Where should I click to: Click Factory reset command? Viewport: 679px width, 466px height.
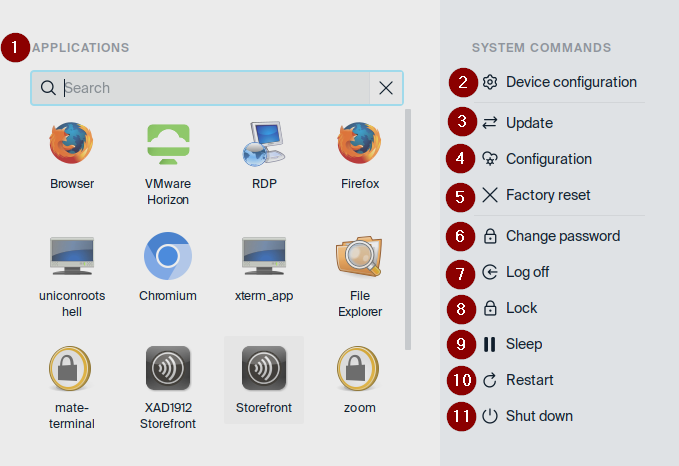point(547,195)
